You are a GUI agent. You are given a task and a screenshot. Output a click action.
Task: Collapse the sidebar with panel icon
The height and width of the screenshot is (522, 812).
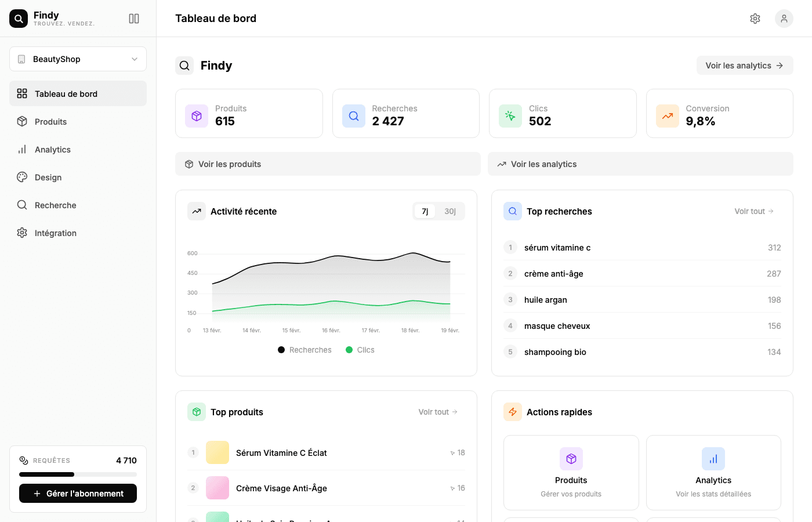click(x=134, y=19)
